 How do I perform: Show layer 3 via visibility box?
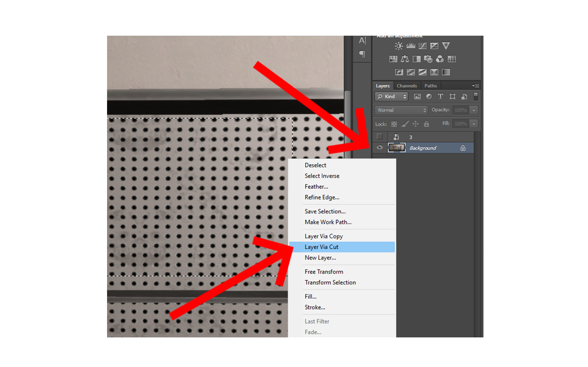380,137
